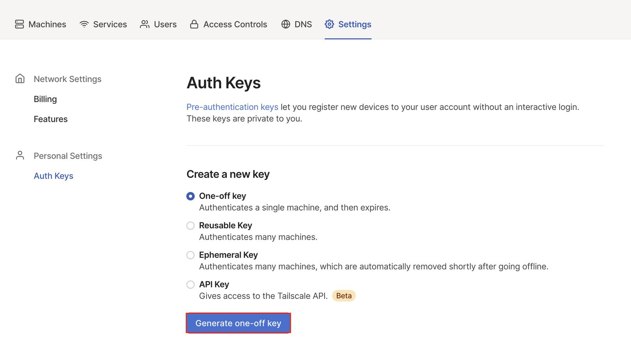631x364 pixels.
Task: Click the Personal Settings person icon
Action: point(20,155)
